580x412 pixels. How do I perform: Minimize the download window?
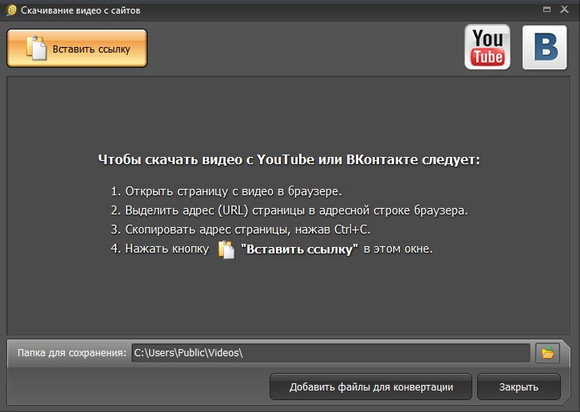pyautogui.click(x=547, y=10)
